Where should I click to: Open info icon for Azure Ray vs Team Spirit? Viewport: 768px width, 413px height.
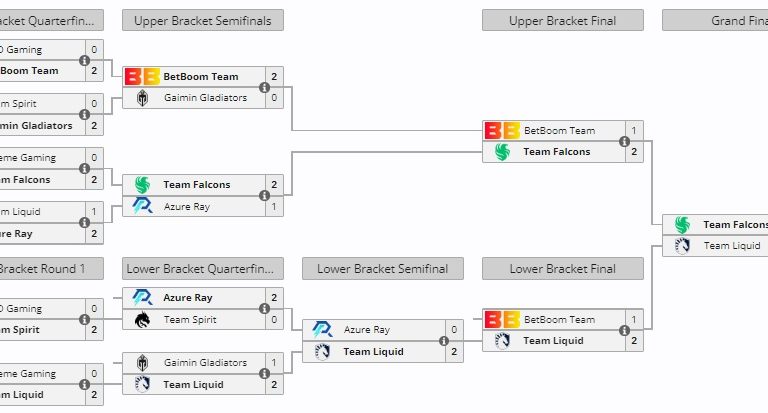point(264,309)
